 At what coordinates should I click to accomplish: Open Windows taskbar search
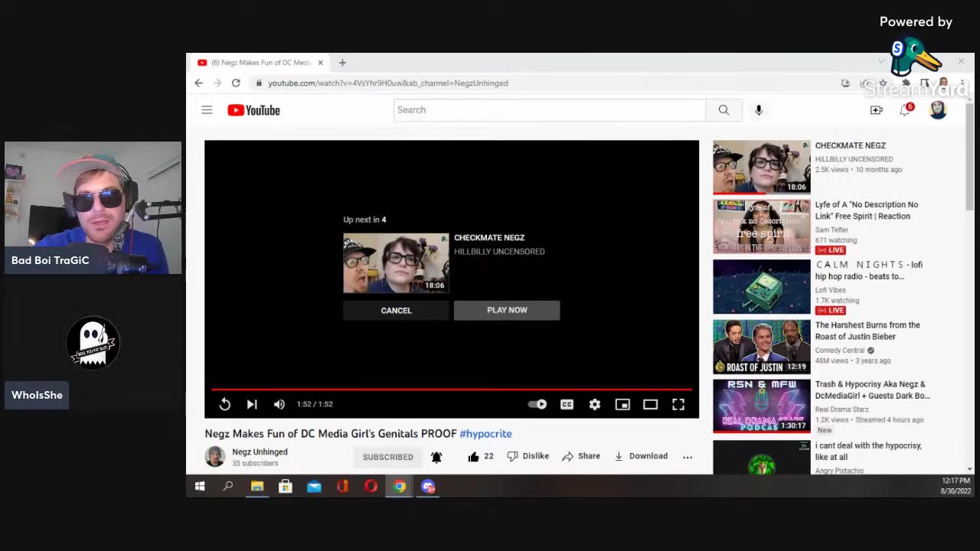pyautogui.click(x=228, y=487)
